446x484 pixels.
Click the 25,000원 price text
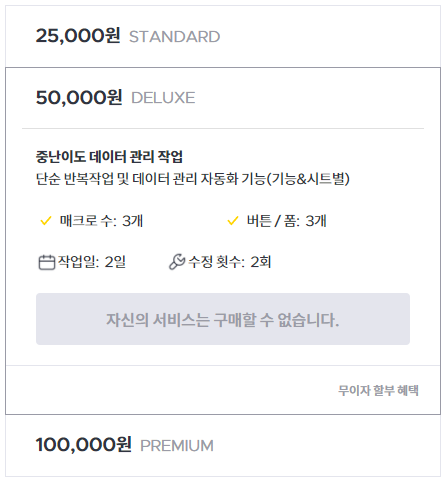pos(78,36)
